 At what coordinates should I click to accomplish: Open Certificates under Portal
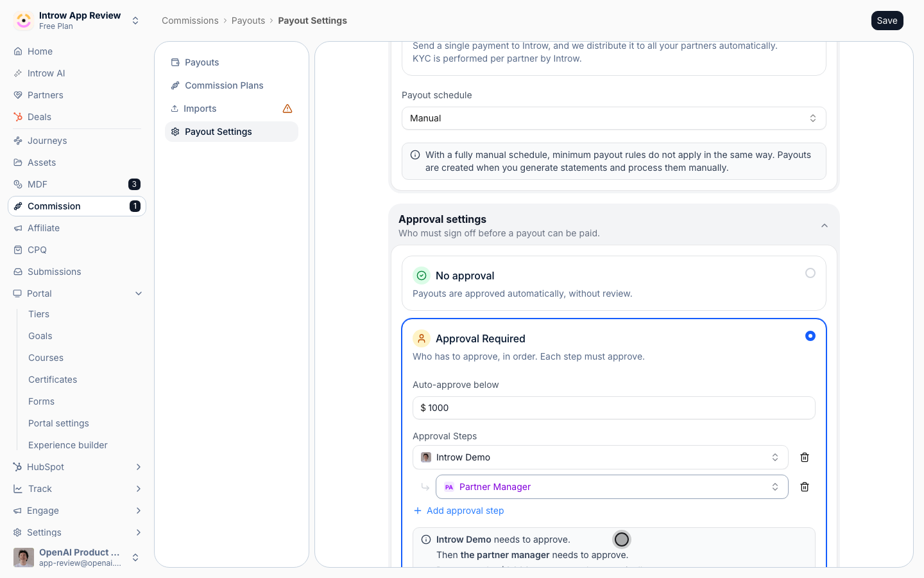(x=53, y=380)
